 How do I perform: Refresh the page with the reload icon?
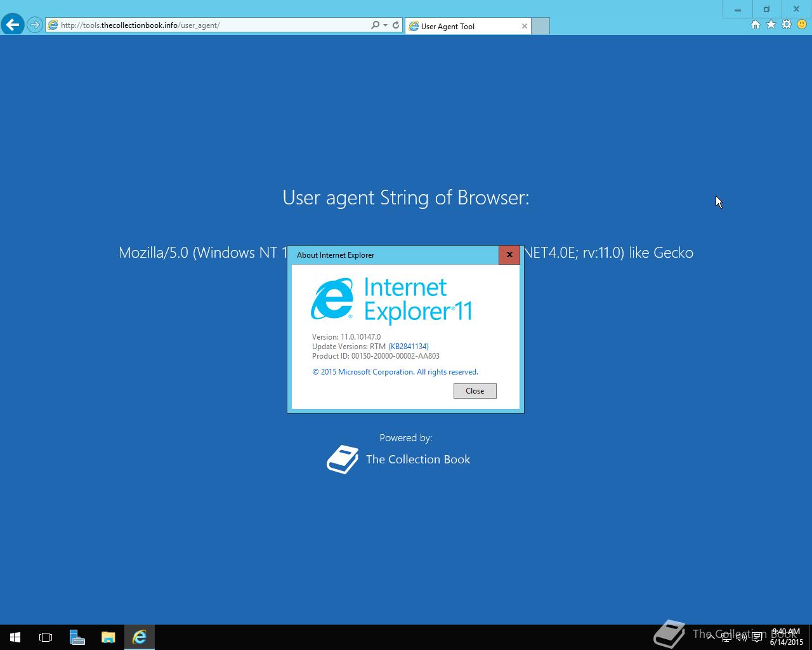pyautogui.click(x=396, y=25)
